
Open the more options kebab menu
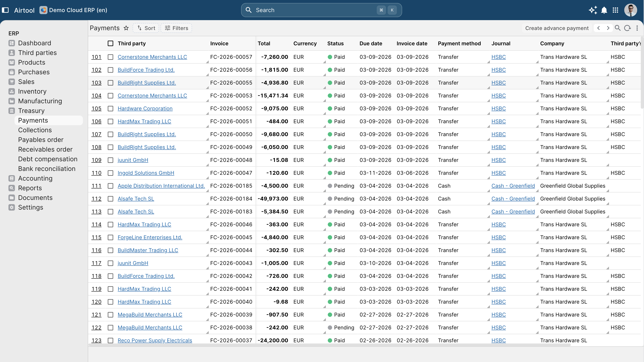tap(637, 28)
